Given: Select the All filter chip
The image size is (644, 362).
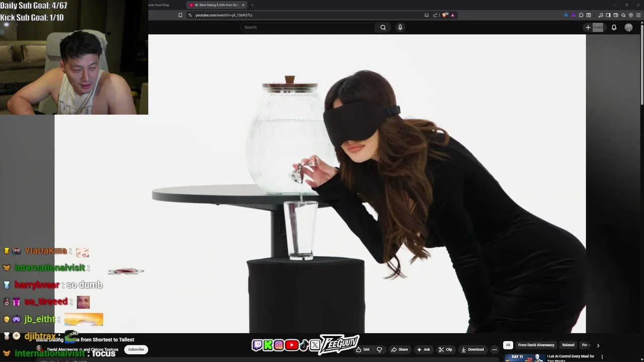Looking at the screenshot, I should (x=508, y=345).
